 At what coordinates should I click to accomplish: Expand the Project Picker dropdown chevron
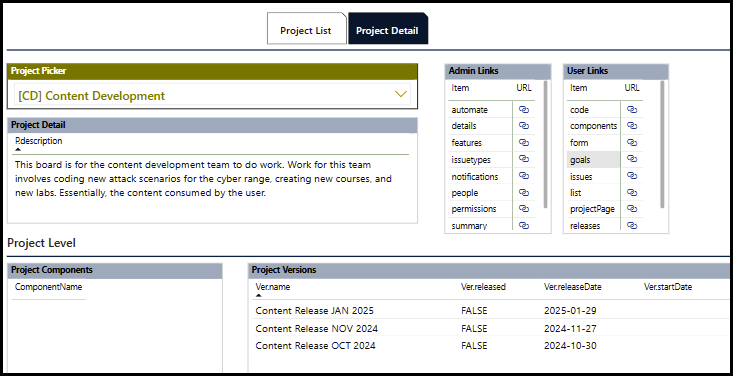401,94
